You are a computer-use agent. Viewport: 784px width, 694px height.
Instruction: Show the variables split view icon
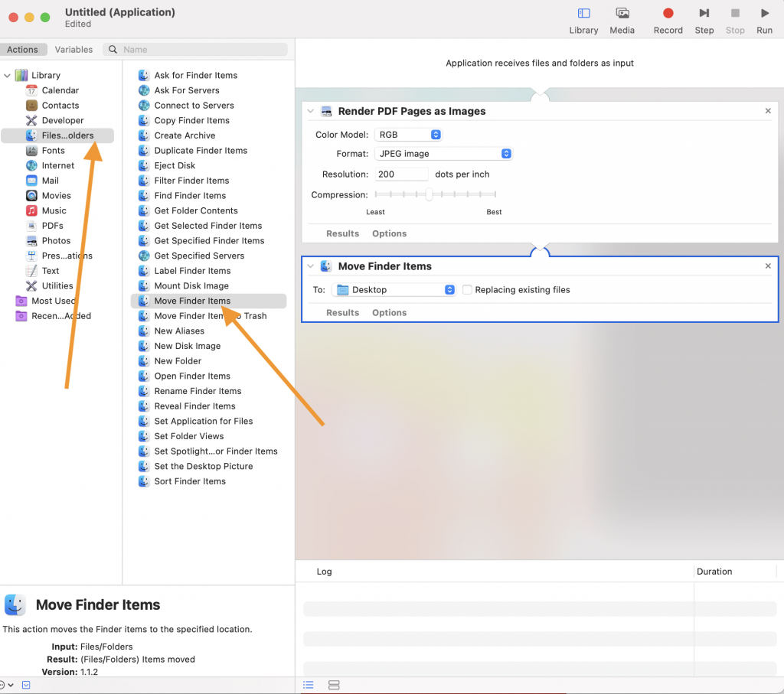(x=334, y=685)
